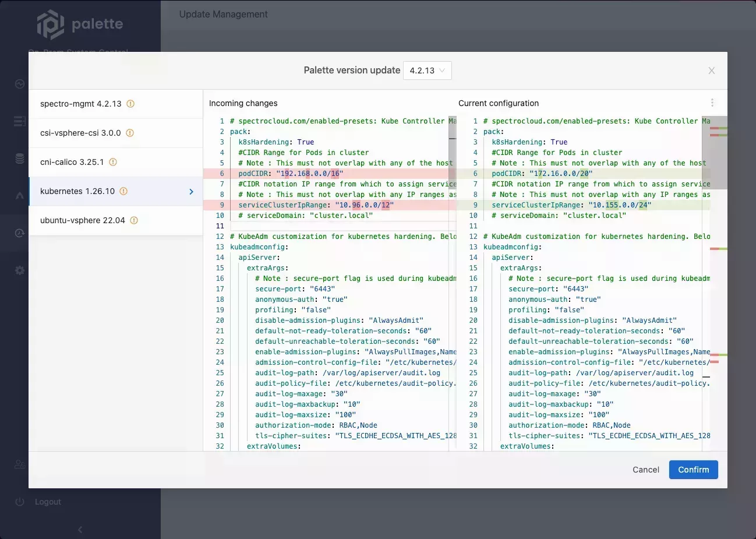This screenshot has height=539, width=756.
Task: Open the 4.2.13 version dropdown
Action: click(x=428, y=70)
